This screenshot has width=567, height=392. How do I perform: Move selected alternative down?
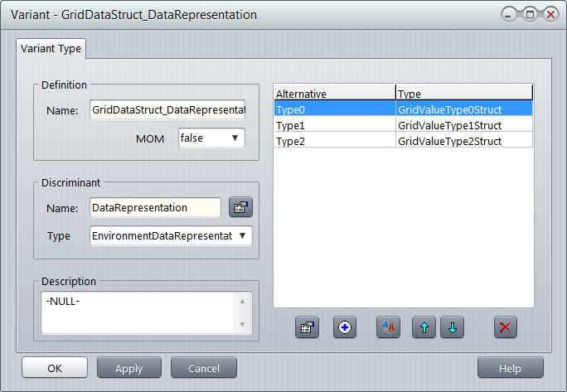[x=452, y=327]
